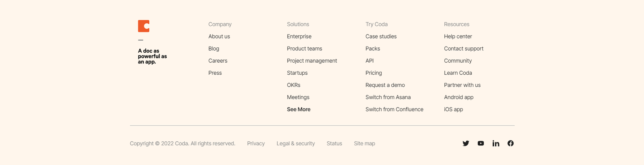Viewport: 644px width, 165px height.
Task: Open the Privacy policy link
Action: 256,143
